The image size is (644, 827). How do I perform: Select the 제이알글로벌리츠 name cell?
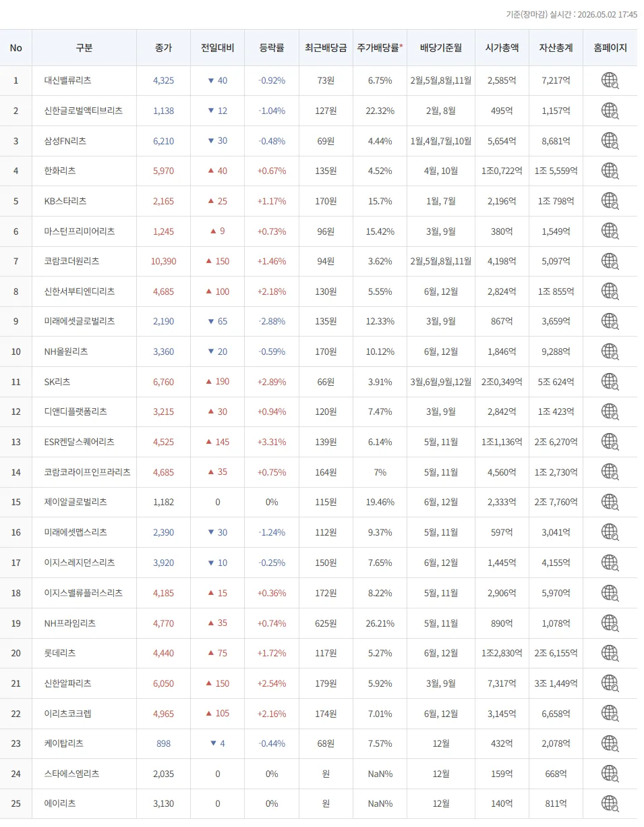click(x=84, y=502)
